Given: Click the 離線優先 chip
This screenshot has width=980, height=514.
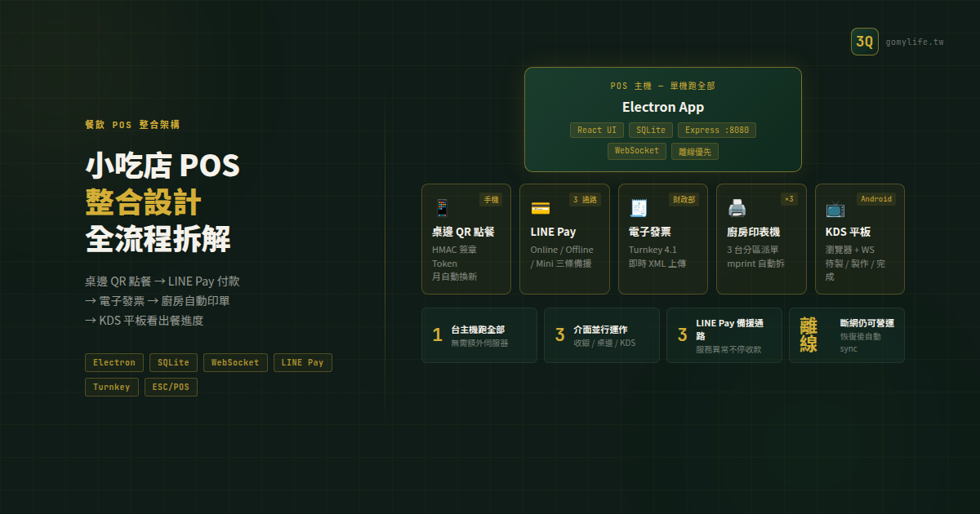Looking at the screenshot, I should pos(695,151).
